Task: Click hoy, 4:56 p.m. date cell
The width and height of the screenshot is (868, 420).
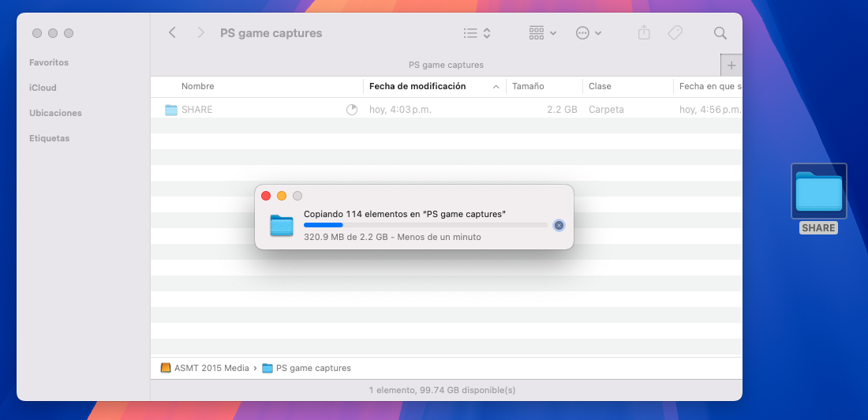Action: point(710,110)
